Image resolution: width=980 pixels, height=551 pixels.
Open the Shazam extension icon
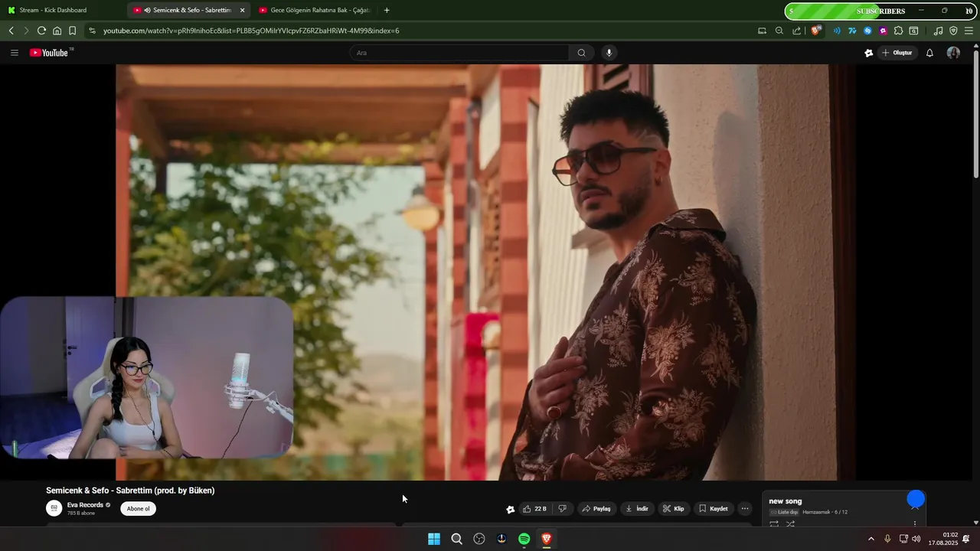click(867, 31)
